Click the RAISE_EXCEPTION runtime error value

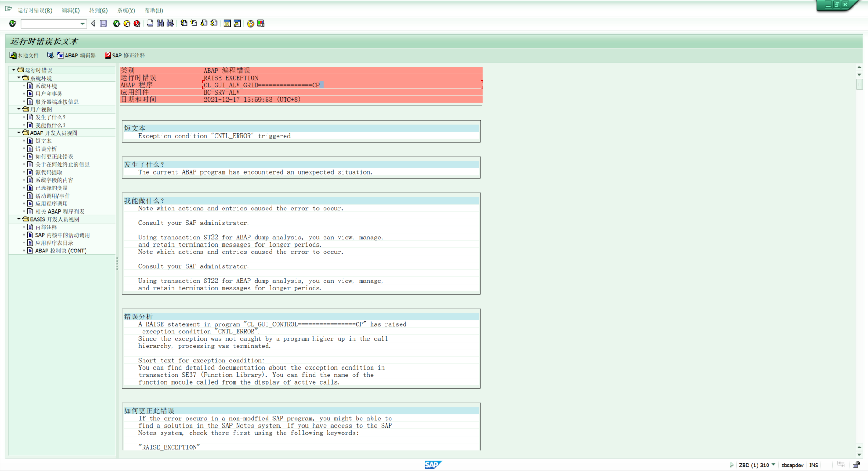(x=231, y=78)
